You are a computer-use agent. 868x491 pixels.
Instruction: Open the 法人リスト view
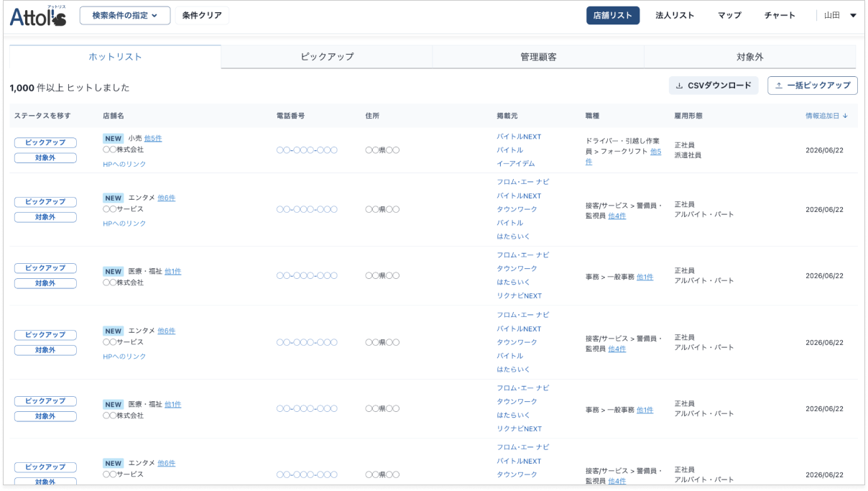tap(675, 16)
